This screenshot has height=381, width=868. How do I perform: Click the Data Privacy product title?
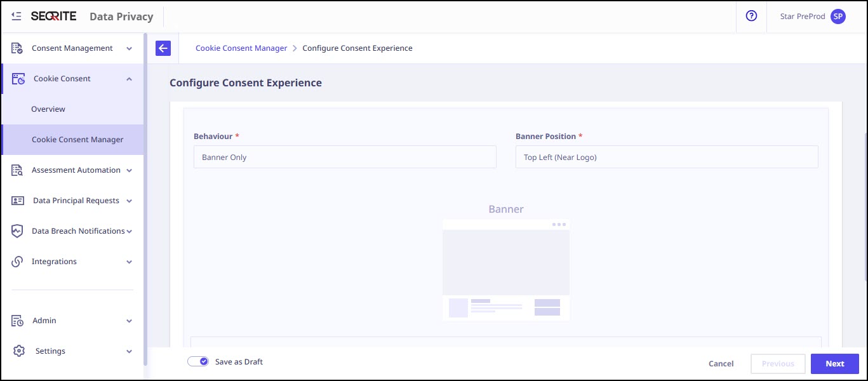tap(121, 17)
